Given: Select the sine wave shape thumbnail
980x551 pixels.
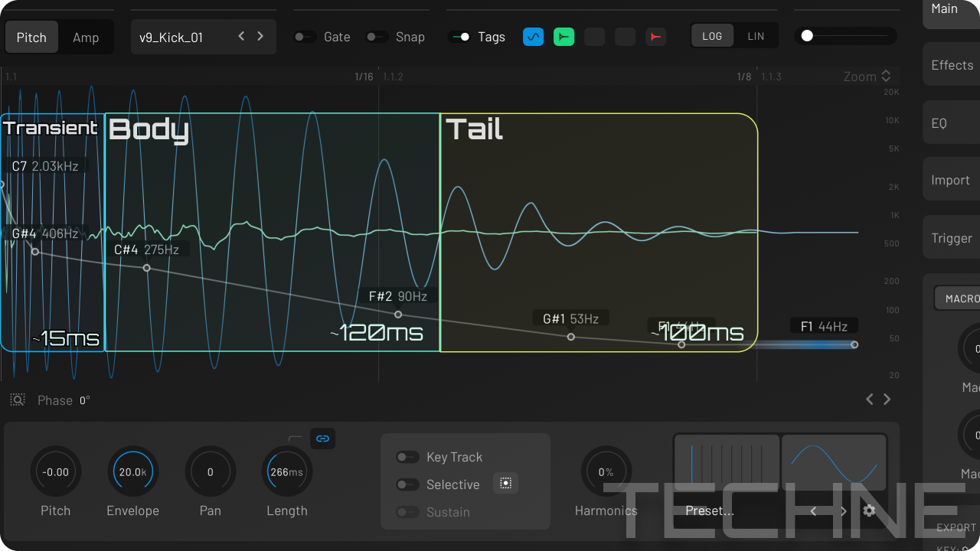Looking at the screenshot, I should pyautogui.click(x=834, y=461).
